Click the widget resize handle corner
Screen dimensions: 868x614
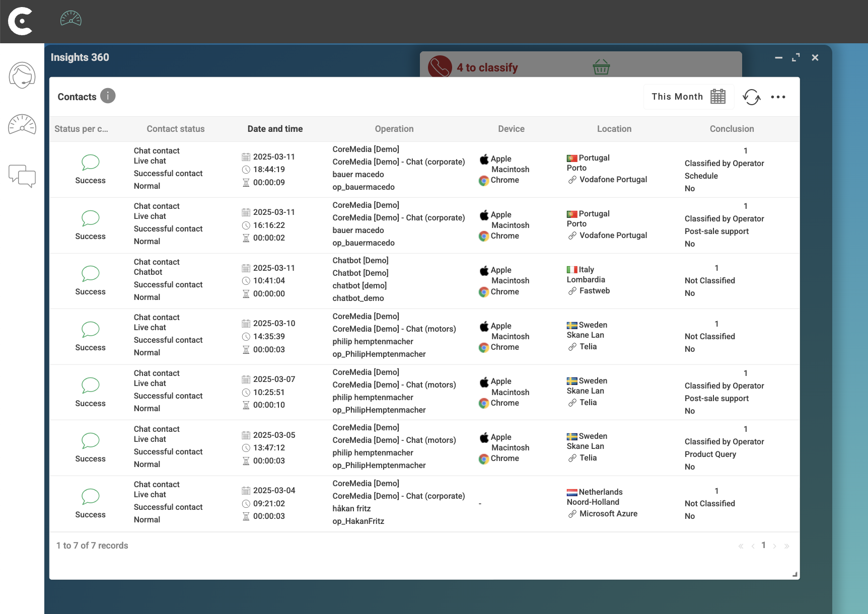pos(795,574)
